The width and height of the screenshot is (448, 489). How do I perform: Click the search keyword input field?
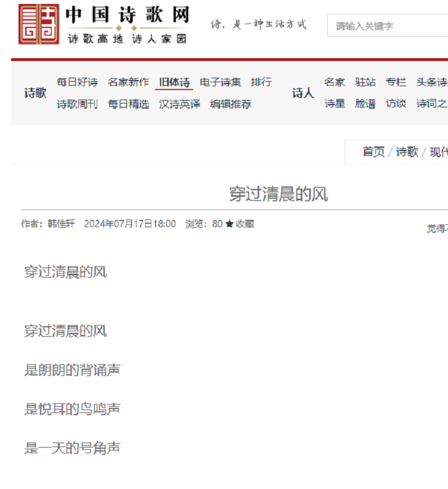[x=386, y=26]
